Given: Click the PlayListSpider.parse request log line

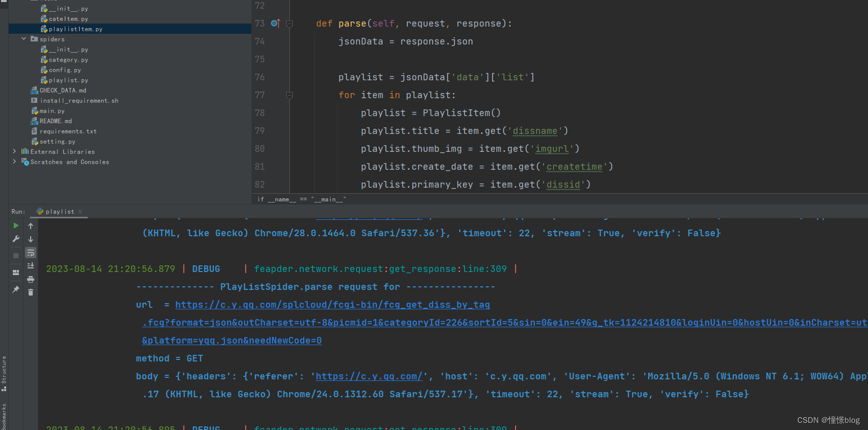Looking at the screenshot, I should (x=315, y=287).
